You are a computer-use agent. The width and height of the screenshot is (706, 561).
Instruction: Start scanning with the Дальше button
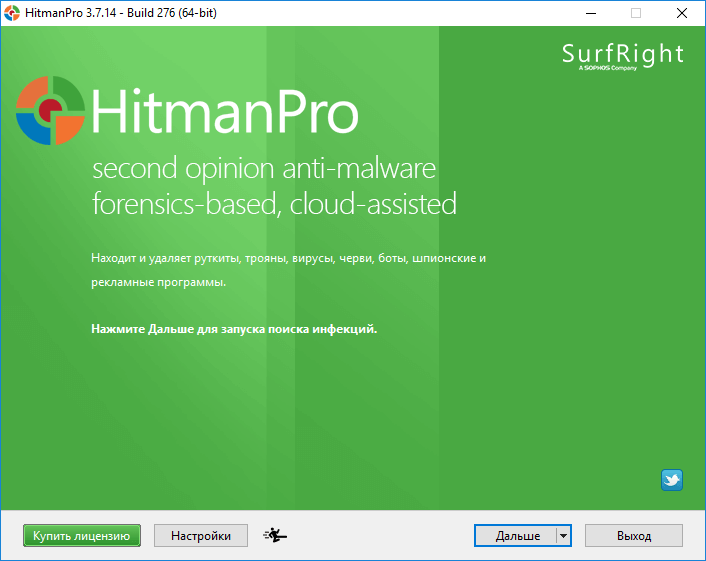[x=516, y=536]
